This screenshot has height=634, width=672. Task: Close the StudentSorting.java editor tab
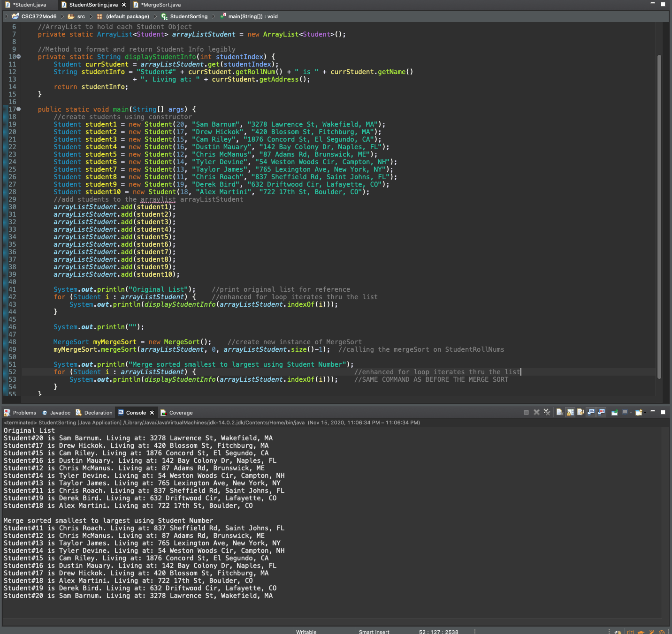tap(124, 5)
